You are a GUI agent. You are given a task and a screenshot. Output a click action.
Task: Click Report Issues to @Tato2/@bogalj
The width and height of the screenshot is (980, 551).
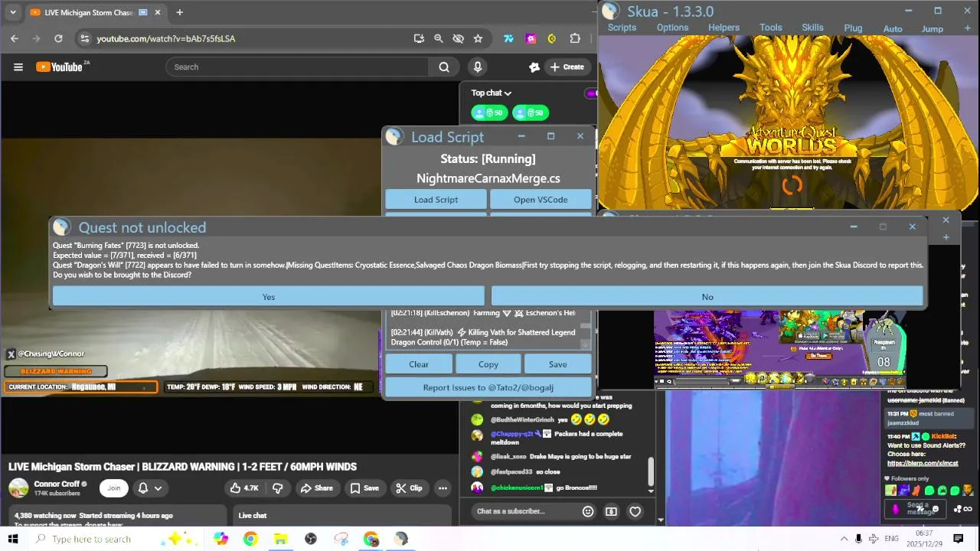488,387
